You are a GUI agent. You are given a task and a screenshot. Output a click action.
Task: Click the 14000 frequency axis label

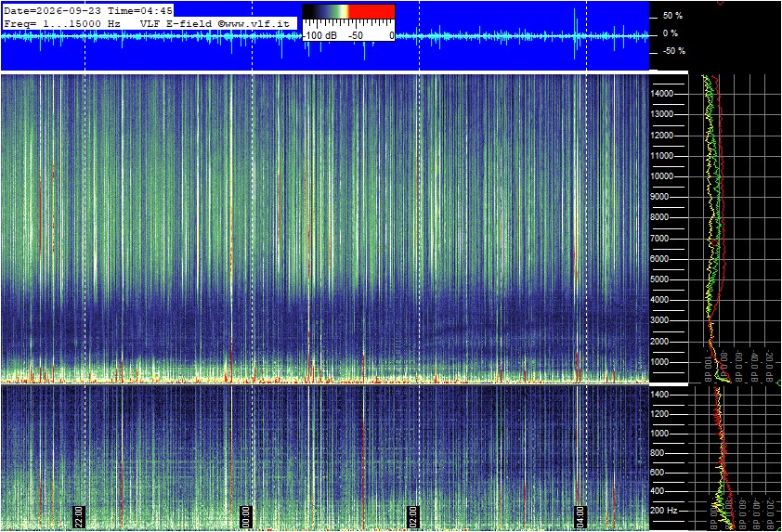coord(662,94)
